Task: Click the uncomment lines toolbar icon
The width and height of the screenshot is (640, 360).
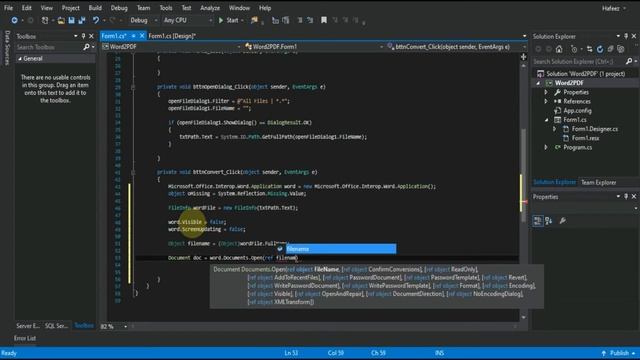Action: (310, 20)
